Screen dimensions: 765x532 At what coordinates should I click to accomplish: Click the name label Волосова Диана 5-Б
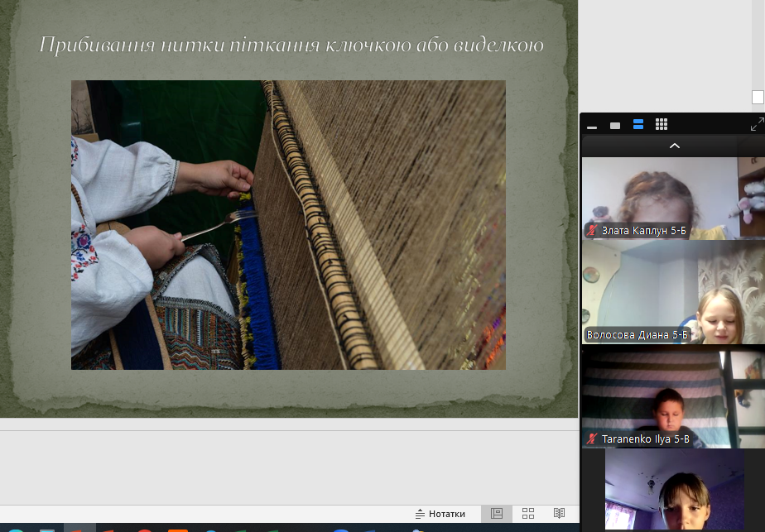[x=637, y=334]
